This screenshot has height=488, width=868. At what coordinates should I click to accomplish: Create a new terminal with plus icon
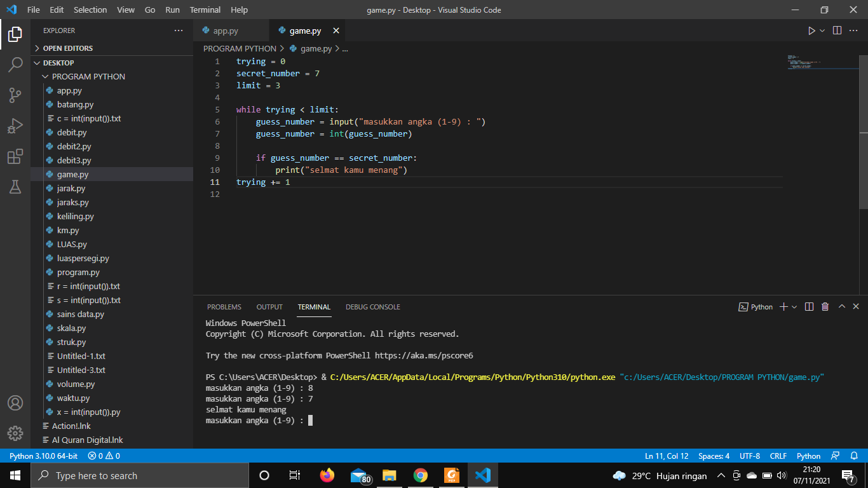pyautogui.click(x=783, y=307)
